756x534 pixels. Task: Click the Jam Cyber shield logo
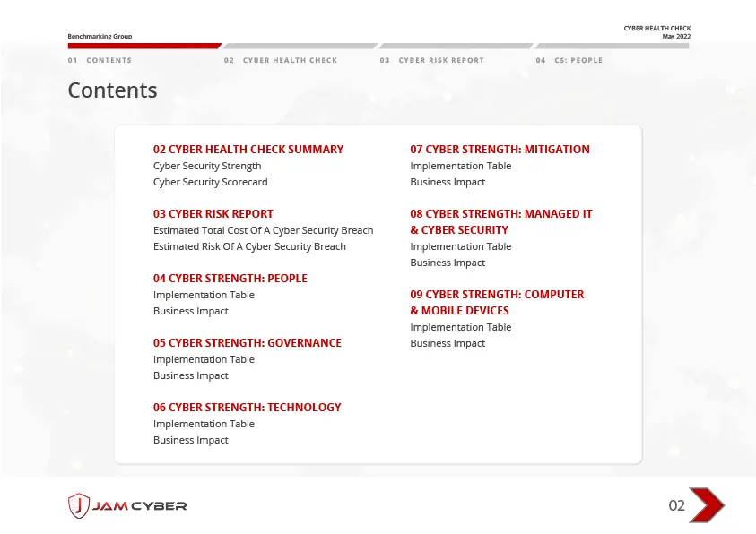pyautogui.click(x=78, y=505)
